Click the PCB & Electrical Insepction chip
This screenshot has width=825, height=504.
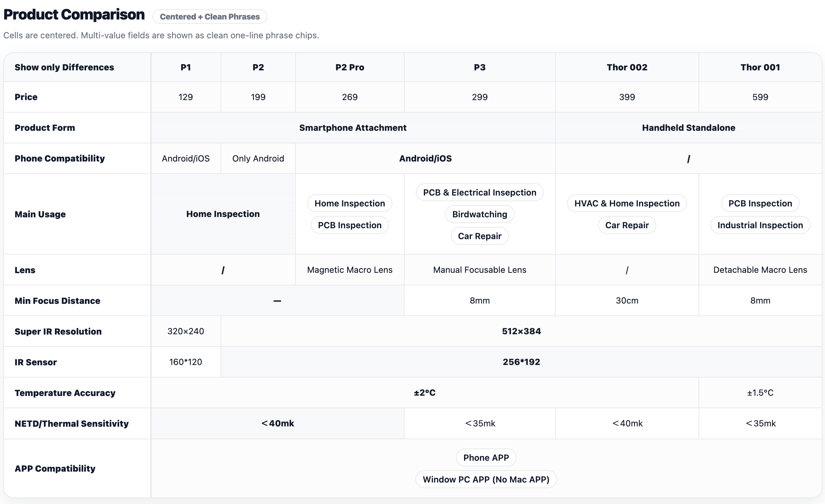tap(480, 193)
